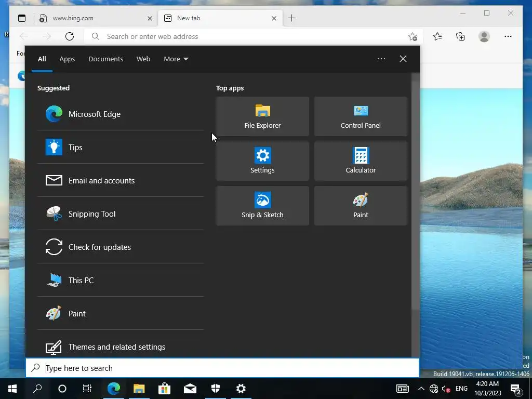Open the clock showing 4:20 AM
This screenshot has width=532, height=399.
(x=487, y=389)
